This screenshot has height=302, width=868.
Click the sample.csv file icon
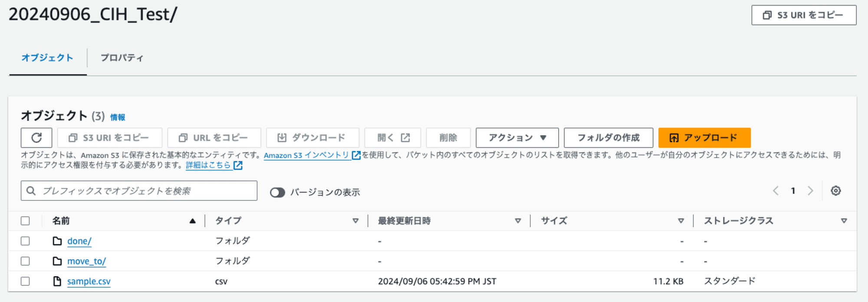[x=57, y=281]
